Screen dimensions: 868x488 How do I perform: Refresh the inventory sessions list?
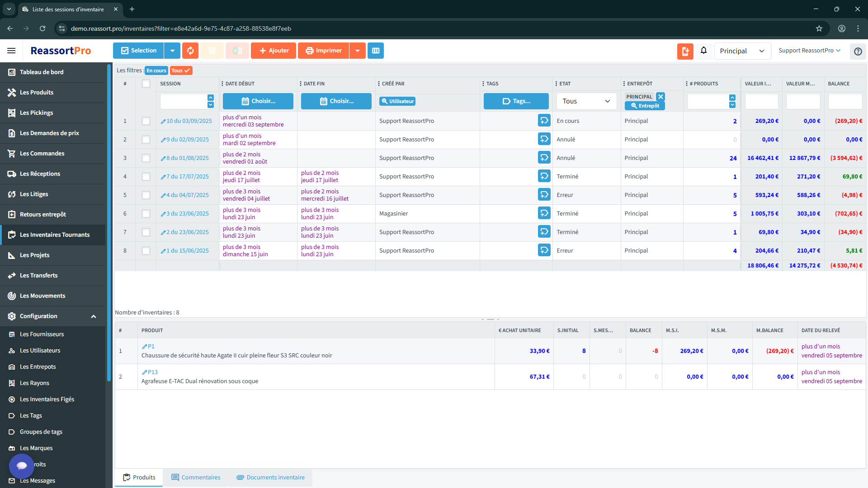(x=190, y=51)
